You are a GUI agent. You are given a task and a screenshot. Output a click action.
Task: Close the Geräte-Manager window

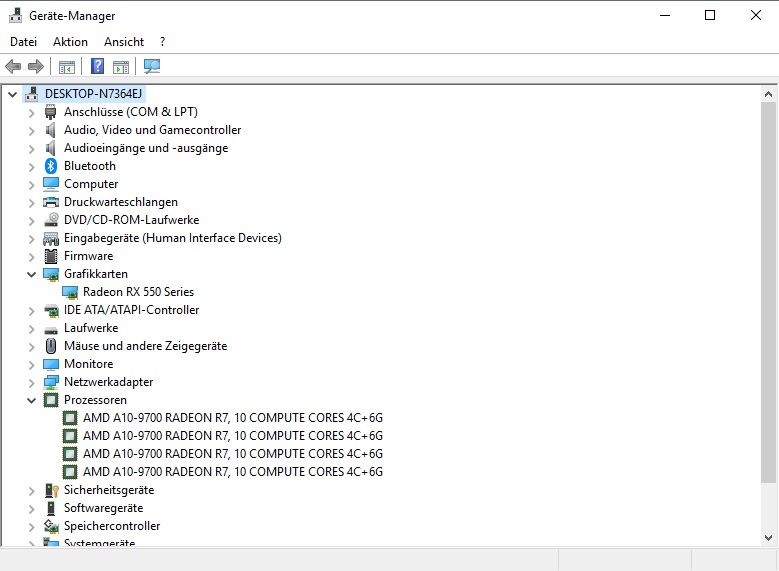pyautogui.click(x=756, y=15)
